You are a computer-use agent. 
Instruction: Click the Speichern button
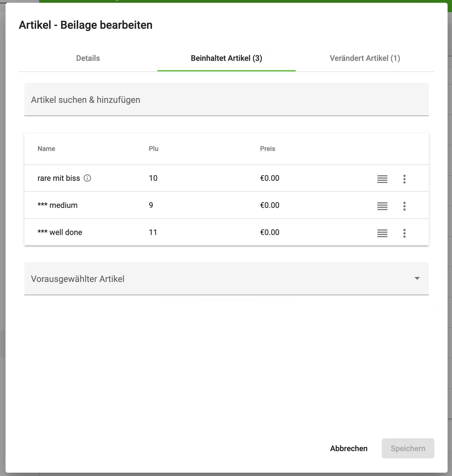click(x=408, y=448)
